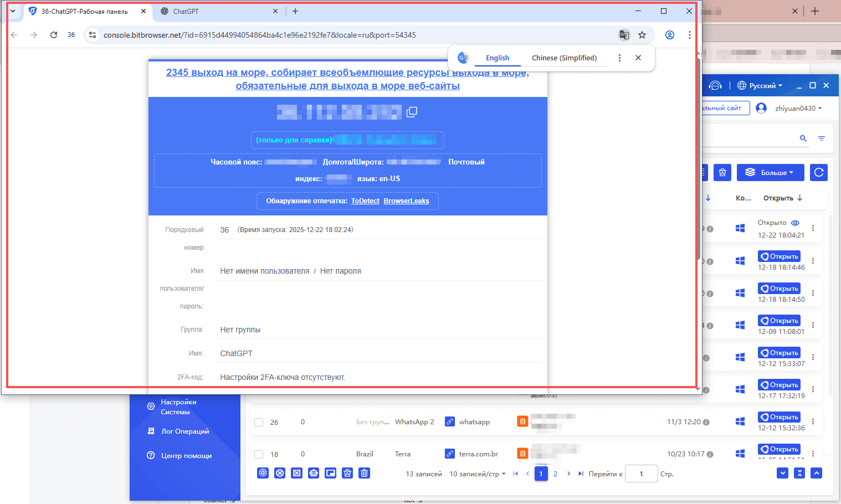Click Открыть button for 12-18 18:14:46 profile
Viewport: 841px width, 504px height.
779,256
